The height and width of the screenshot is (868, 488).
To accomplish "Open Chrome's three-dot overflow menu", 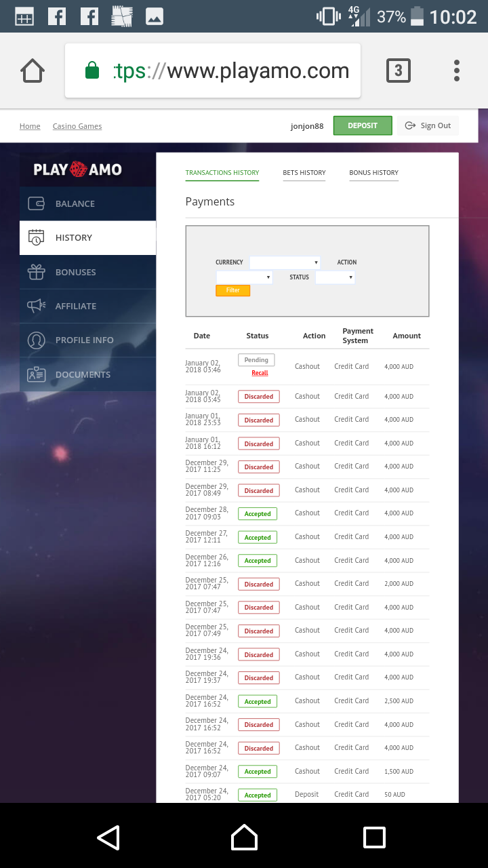I will pos(457,71).
